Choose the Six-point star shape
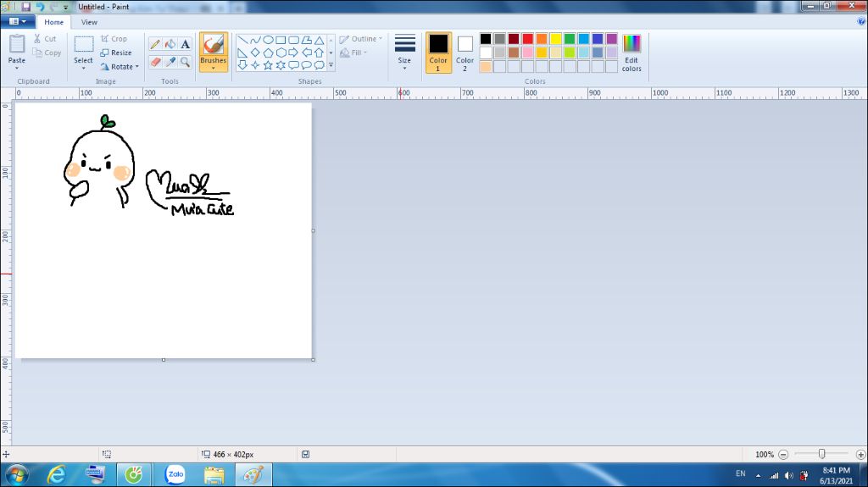 [281, 65]
